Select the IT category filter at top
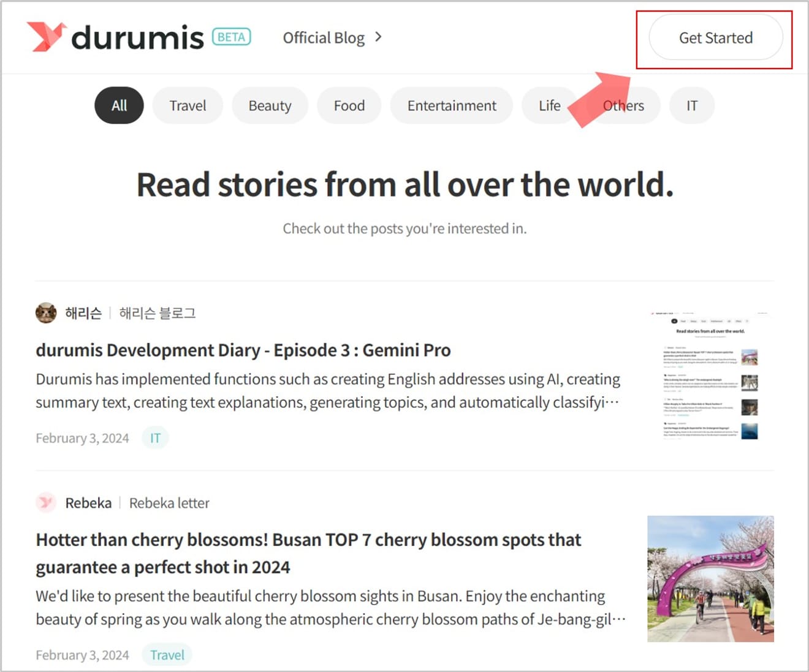This screenshot has width=809, height=672. pyautogui.click(x=692, y=105)
